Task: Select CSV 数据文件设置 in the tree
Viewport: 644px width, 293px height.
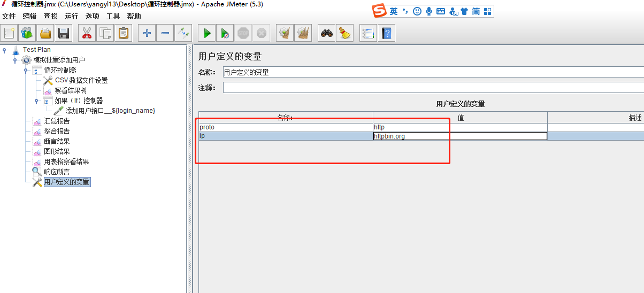Action: coord(81,80)
